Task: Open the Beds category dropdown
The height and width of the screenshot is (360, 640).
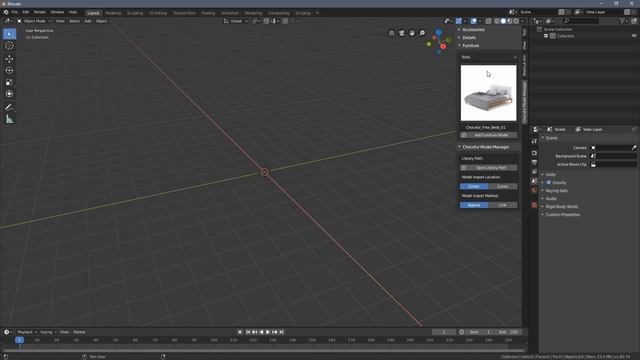Action: coord(489,57)
